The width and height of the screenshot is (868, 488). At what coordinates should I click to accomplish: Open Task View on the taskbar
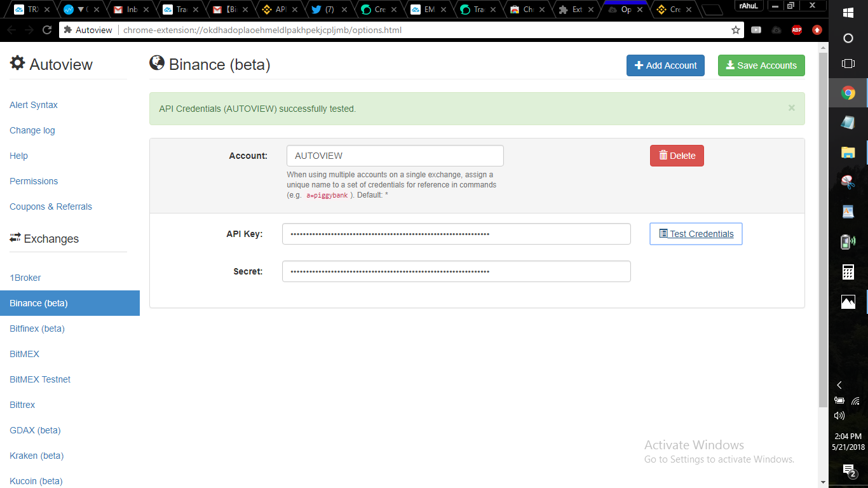coord(848,64)
